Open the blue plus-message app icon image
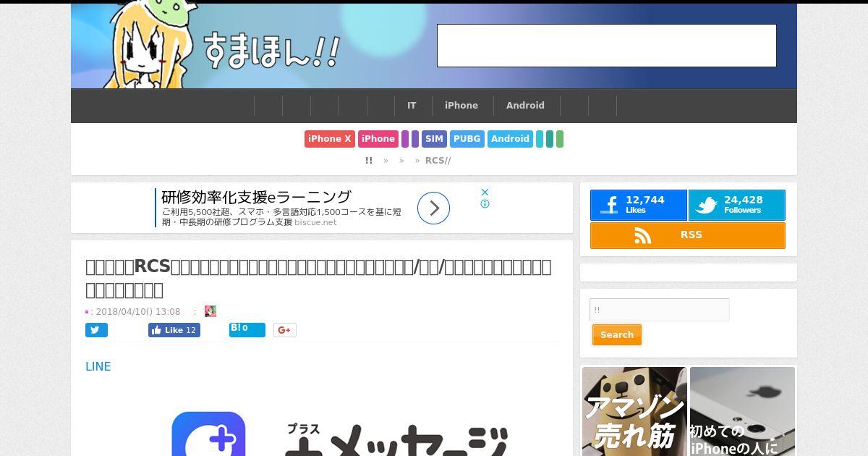The height and width of the screenshot is (456, 868). [208, 434]
